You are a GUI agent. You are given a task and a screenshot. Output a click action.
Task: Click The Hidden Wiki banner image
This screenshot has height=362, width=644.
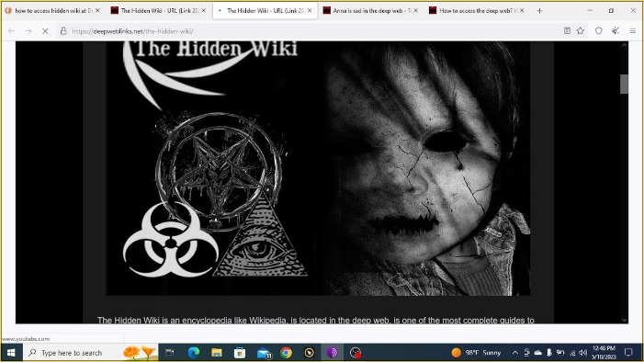tap(318, 168)
